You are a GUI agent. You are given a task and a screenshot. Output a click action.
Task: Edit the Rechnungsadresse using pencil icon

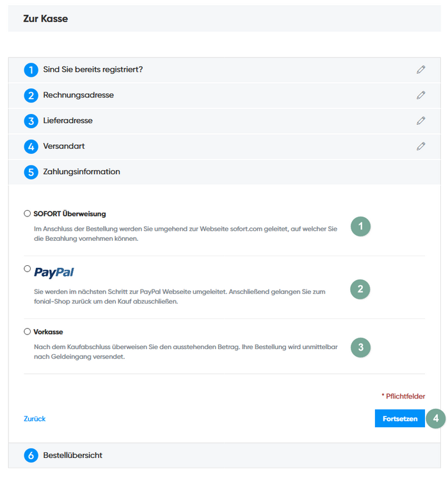pos(420,95)
